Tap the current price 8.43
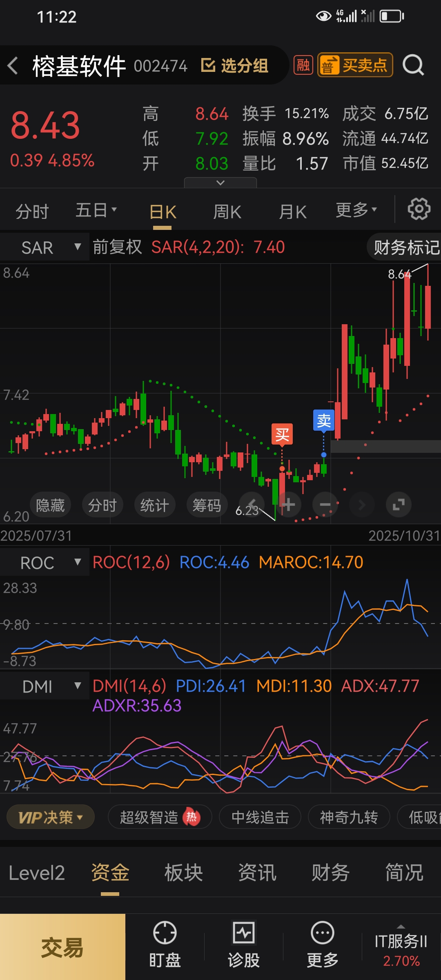441x980 pixels. click(45, 125)
